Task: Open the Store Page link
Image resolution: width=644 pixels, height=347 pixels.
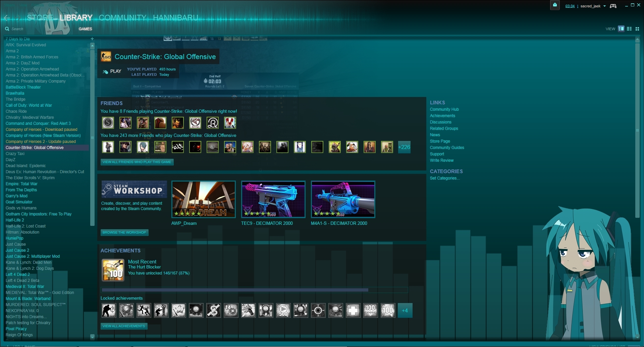Action: (x=440, y=141)
